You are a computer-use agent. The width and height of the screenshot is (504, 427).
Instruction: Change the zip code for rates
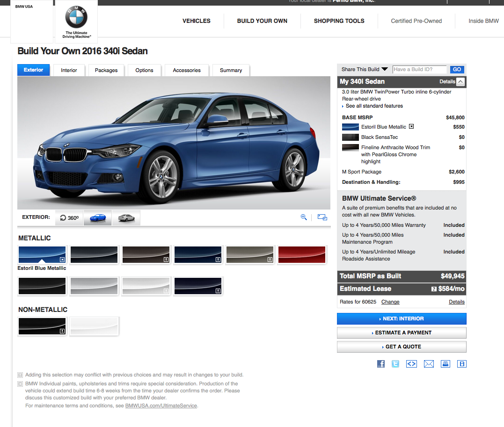tap(390, 302)
